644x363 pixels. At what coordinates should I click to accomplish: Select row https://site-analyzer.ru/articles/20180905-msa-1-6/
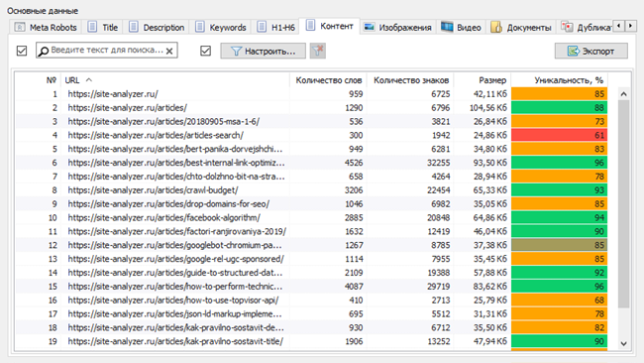pos(312,122)
